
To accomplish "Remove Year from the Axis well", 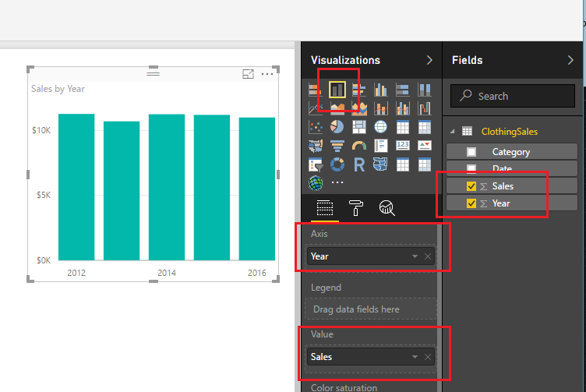I will [x=427, y=256].
